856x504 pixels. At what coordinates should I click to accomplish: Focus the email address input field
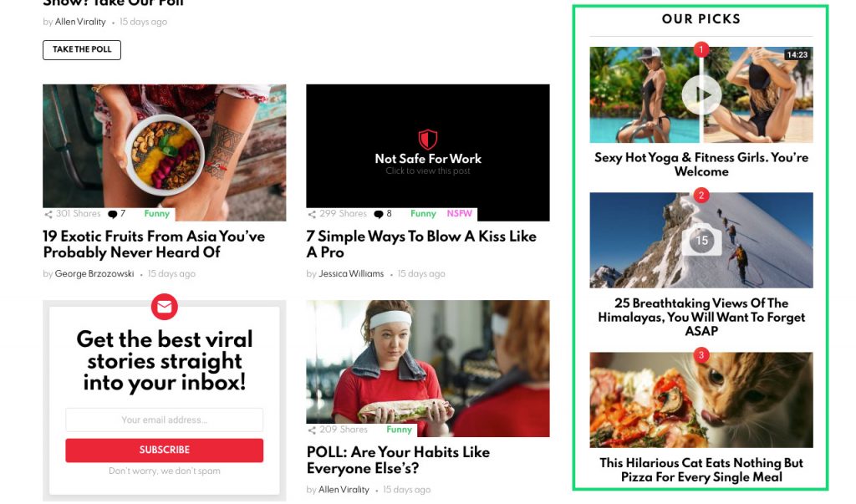[x=165, y=420]
